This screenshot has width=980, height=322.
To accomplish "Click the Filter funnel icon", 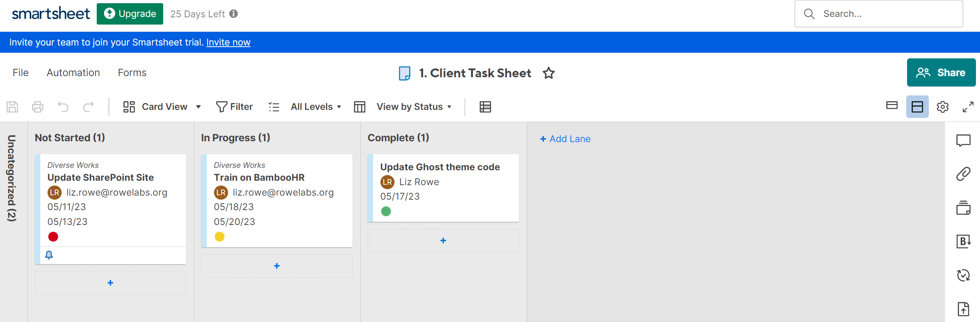I will click(x=222, y=107).
